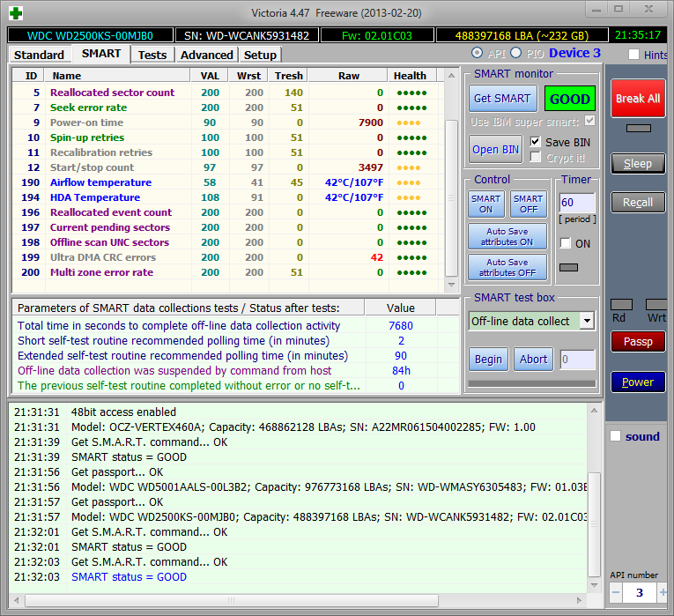This screenshot has height=616, width=674.
Task: Click the green cross Victoria app icon
Action: pos(16,12)
